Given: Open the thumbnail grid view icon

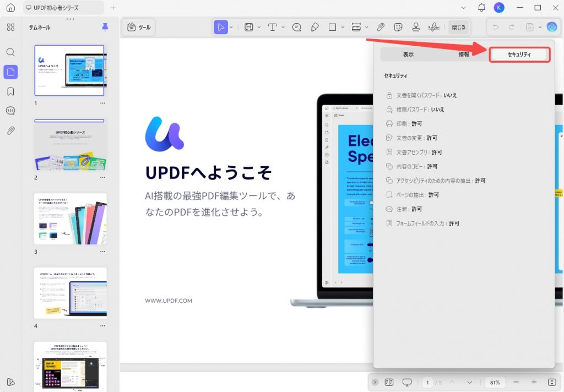Looking at the screenshot, I should [x=11, y=28].
